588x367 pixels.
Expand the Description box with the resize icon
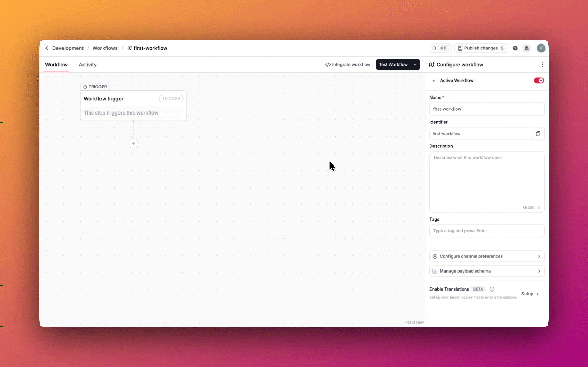[x=539, y=207]
